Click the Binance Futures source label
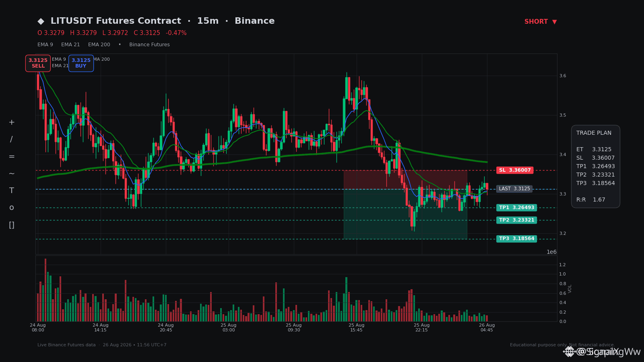Viewport: 644px width, 362px height. click(x=149, y=45)
